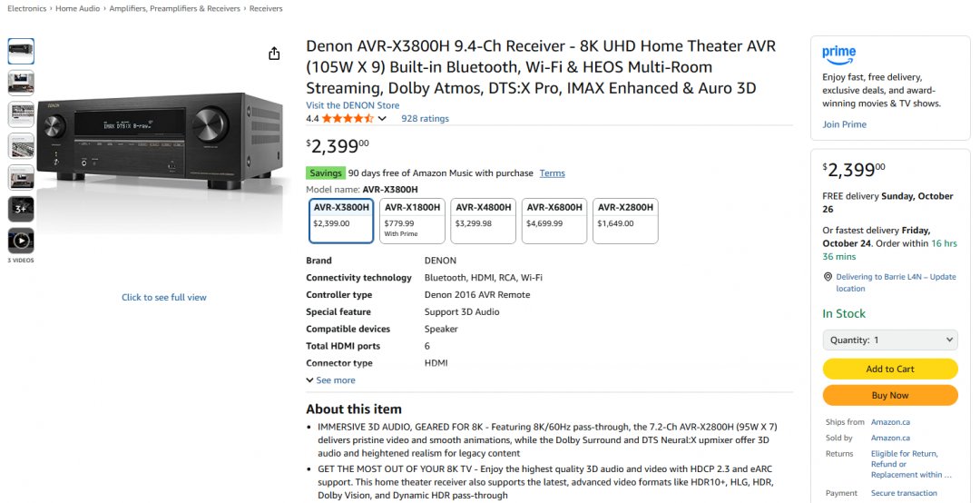
Task: Open the videos thumbnail with play icon
Action: tap(21, 241)
